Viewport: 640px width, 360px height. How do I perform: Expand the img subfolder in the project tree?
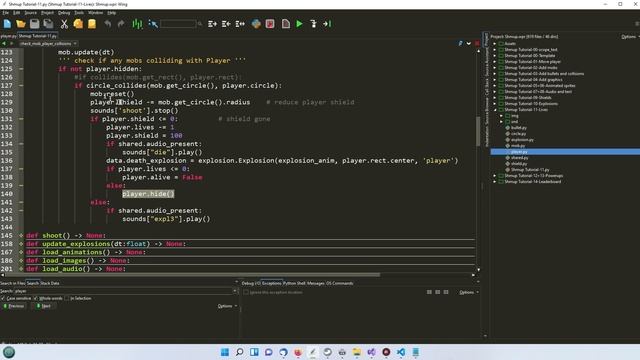pos(502,116)
